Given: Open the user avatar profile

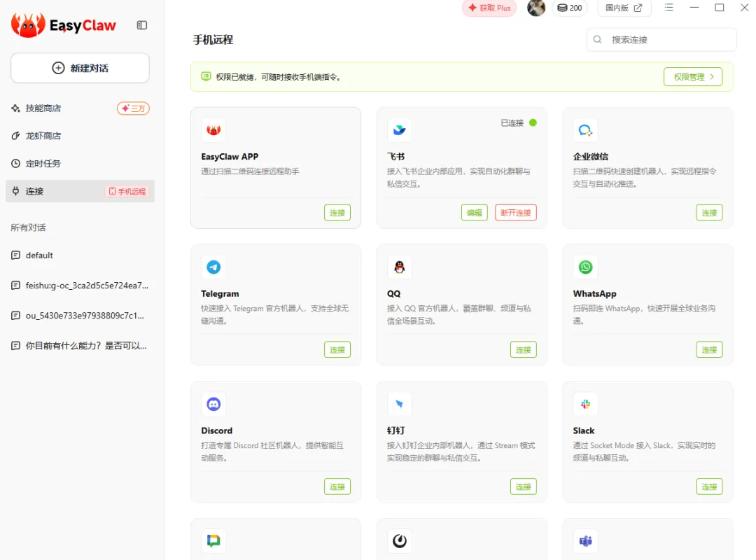Looking at the screenshot, I should tap(535, 8).
